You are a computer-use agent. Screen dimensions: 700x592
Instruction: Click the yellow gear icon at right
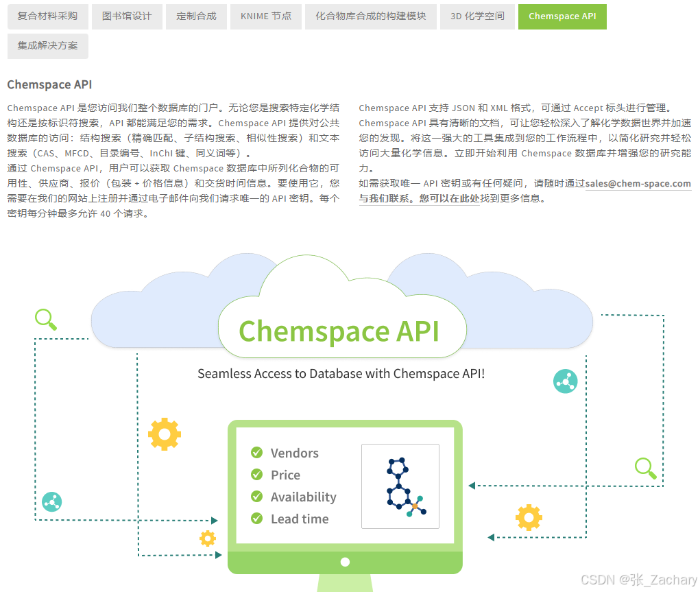click(x=529, y=517)
